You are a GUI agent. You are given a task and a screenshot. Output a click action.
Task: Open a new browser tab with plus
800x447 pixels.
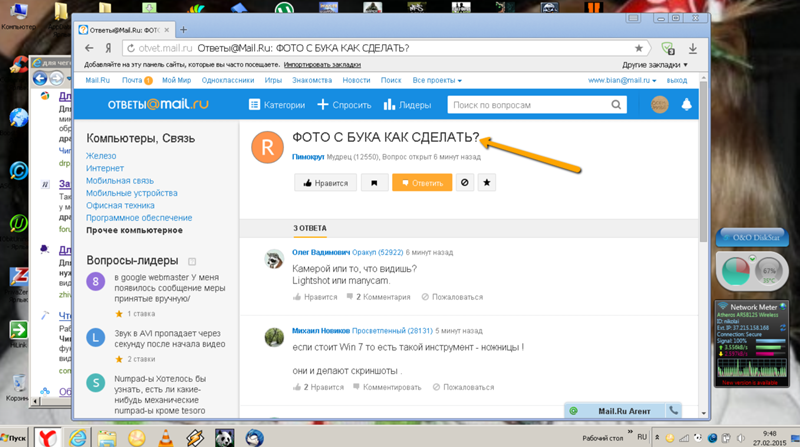tap(183, 30)
